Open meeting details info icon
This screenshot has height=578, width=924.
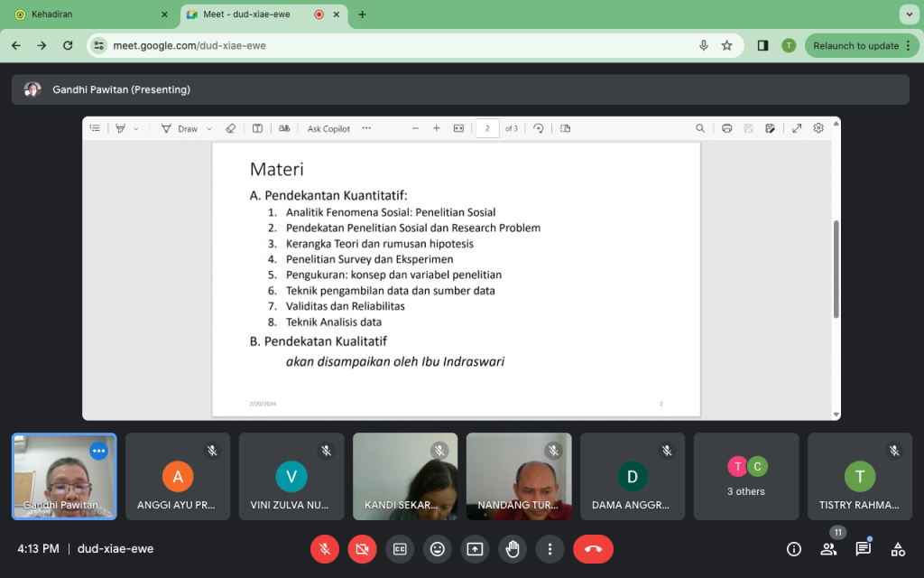click(794, 548)
